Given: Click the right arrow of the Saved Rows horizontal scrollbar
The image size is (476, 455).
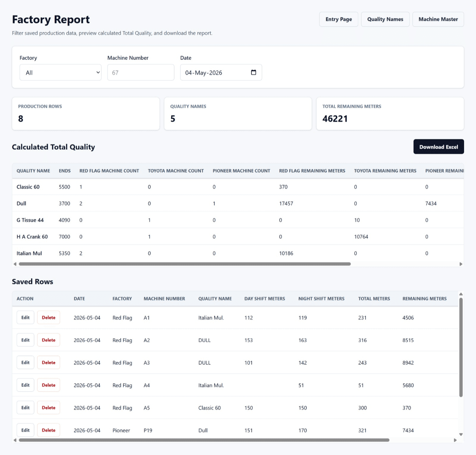Looking at the screenshot, I should click(455, 440).
